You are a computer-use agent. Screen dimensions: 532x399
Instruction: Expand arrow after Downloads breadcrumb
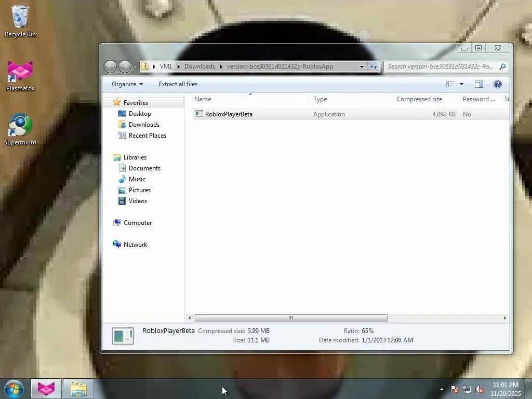(x=221, y=66)
